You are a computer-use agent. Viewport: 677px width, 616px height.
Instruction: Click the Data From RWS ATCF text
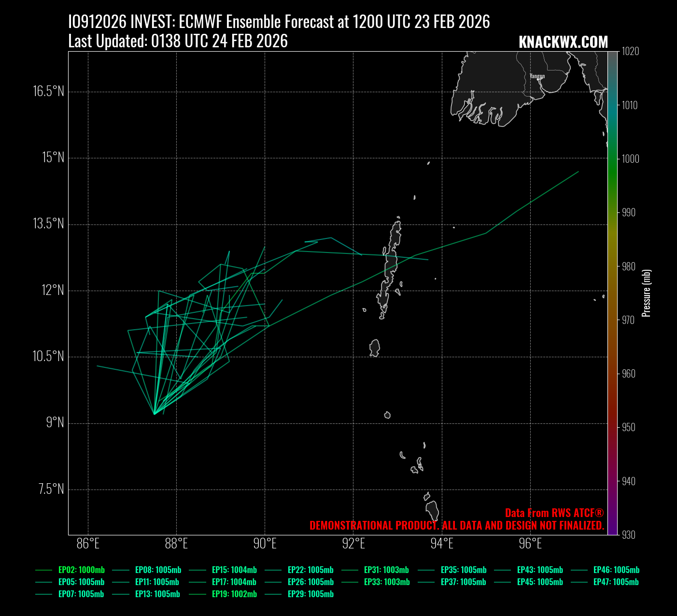(x=554, y=513)
